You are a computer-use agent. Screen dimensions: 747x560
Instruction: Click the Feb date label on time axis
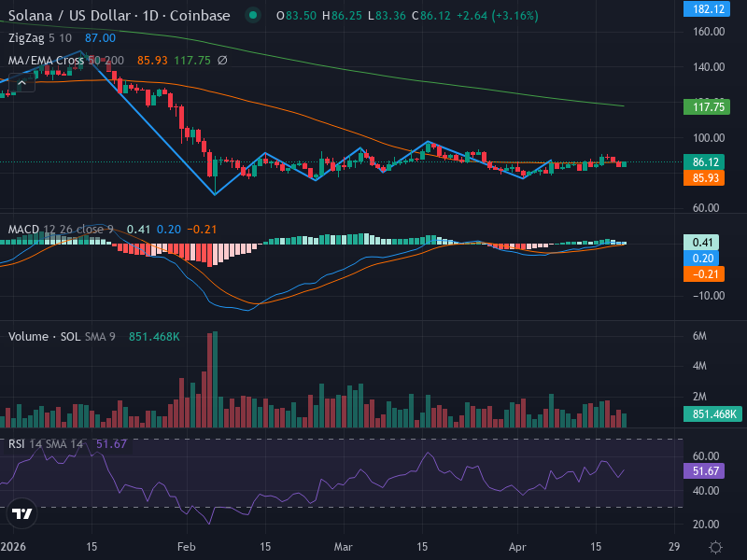(186, 547)
